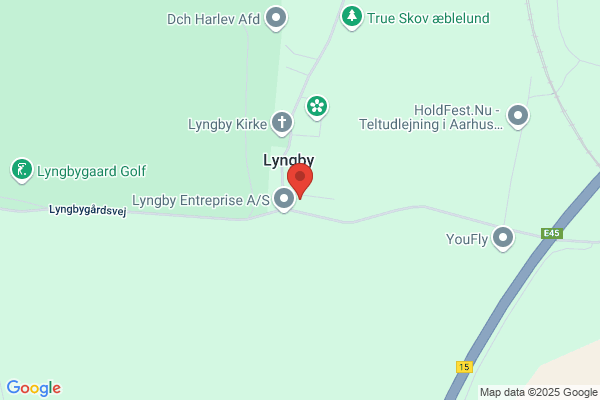Click the Dch Harlev Afd map pin
This screenshot has width=600, height=400.
pyautogui.click(x=276, y=18)
